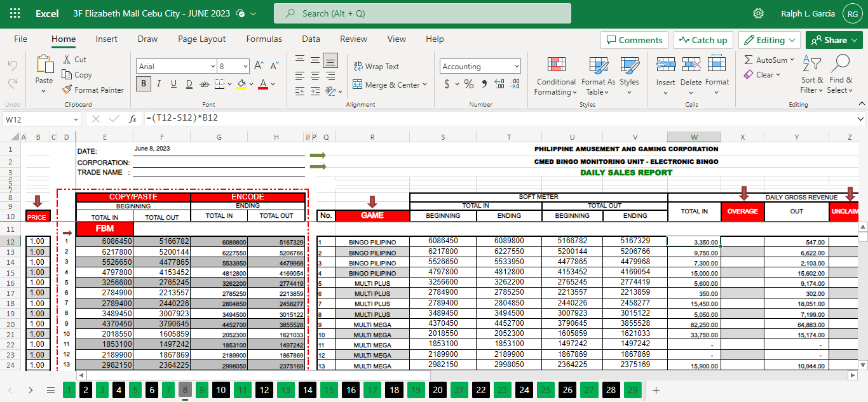Open the Comments pane button
This screenshot has height=402, width=868.
634,40
